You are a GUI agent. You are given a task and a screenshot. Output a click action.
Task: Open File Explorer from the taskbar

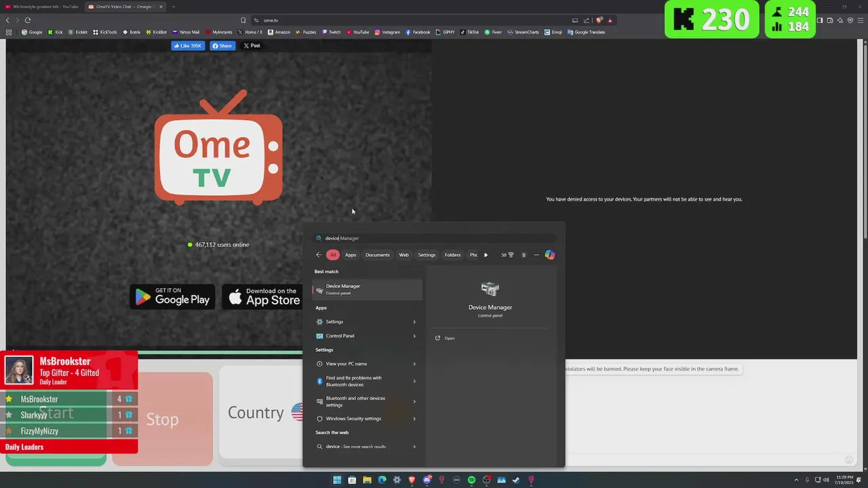point(367,480)
